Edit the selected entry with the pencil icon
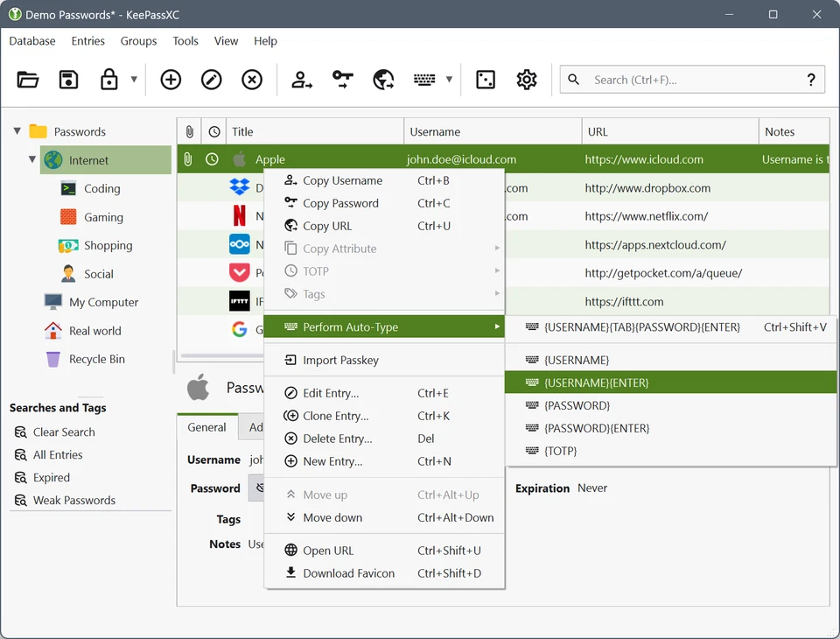This screenshot has width=840, height=639. (211, 79)
